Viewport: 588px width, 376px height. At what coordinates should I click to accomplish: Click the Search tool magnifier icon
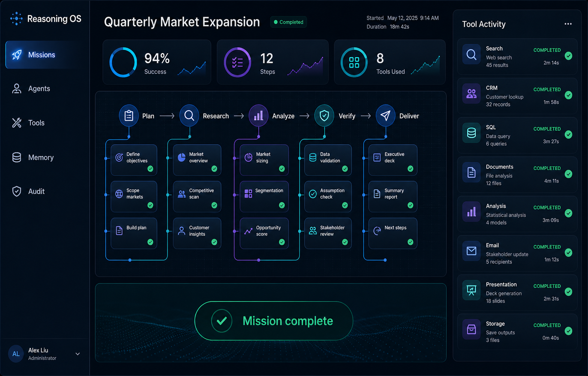(x=471, y=55)
